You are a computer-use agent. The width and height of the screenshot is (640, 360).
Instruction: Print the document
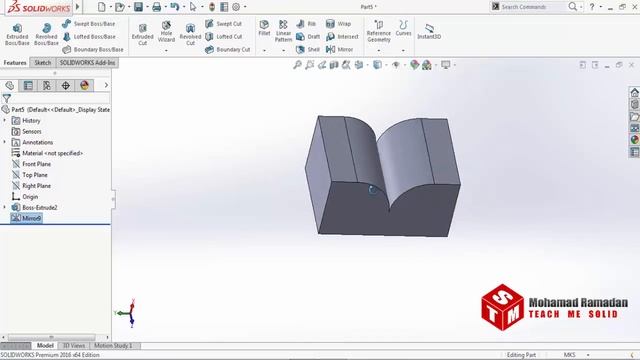156,7
